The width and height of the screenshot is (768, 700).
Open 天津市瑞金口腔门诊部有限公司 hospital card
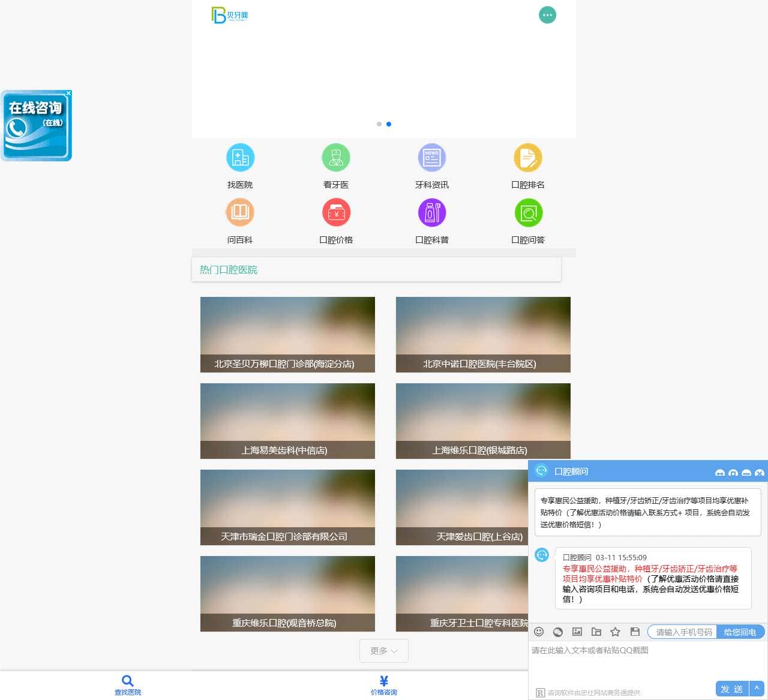point(287,507)
